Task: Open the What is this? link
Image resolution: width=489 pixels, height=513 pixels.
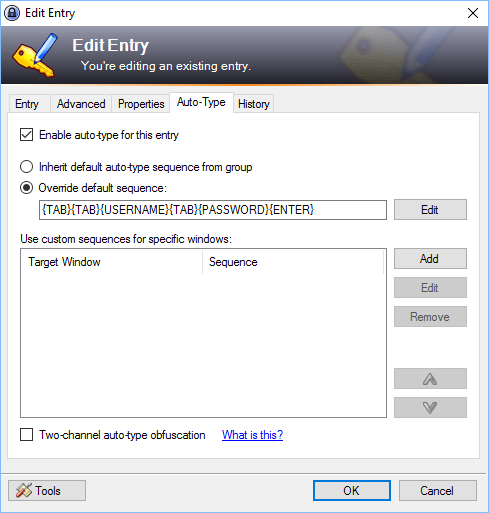Action: [252, 435]
